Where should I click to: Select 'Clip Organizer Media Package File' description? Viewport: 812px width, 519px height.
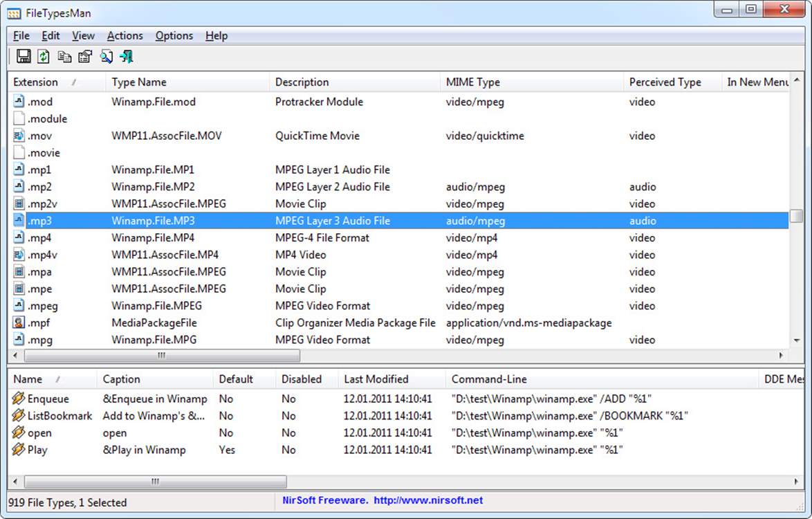(x=356, y=322)
